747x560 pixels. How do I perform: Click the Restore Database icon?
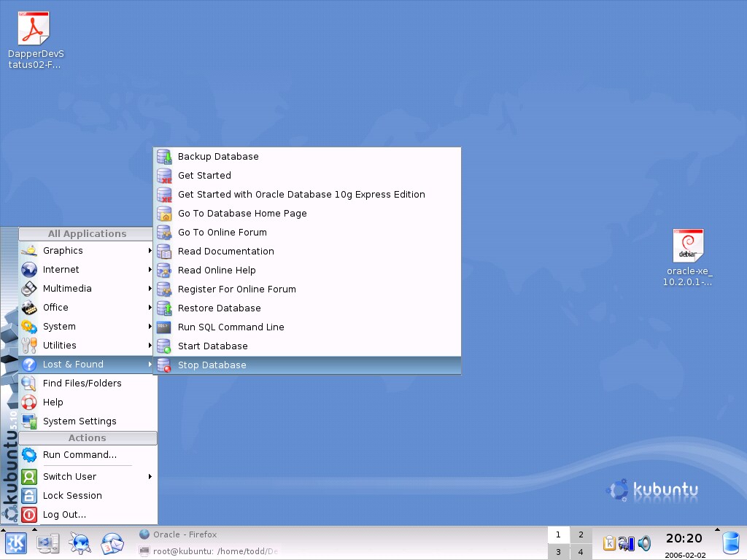click(x=164, y=308)
